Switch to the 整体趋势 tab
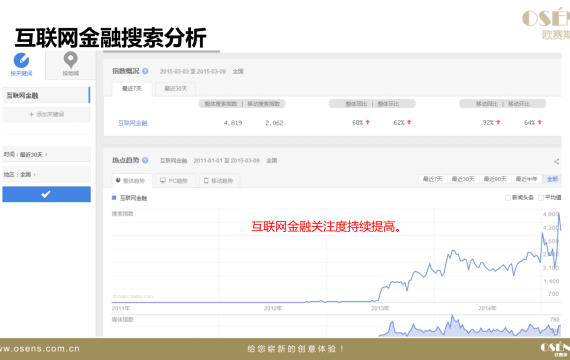This screenshot has height=360, width=570. tap(132, 181)
